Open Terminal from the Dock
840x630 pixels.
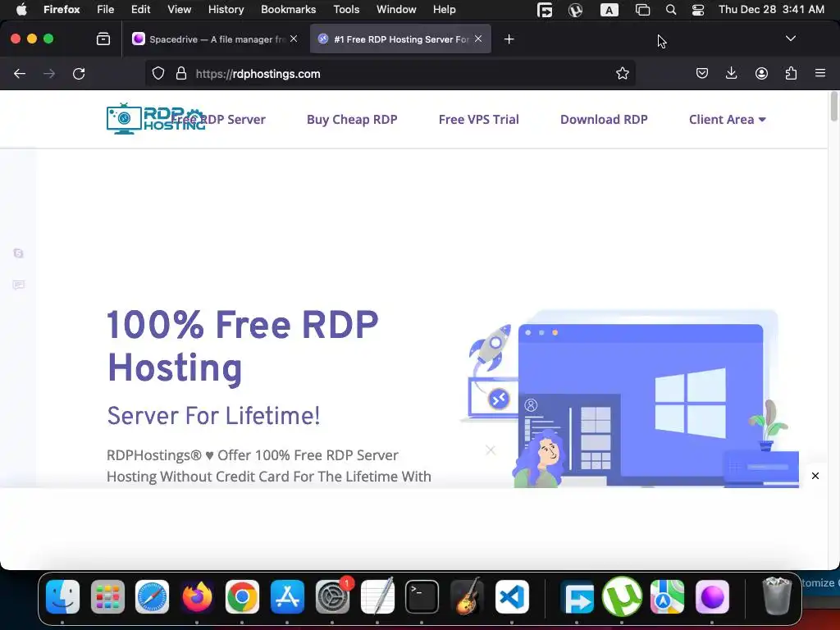[422, 597]
